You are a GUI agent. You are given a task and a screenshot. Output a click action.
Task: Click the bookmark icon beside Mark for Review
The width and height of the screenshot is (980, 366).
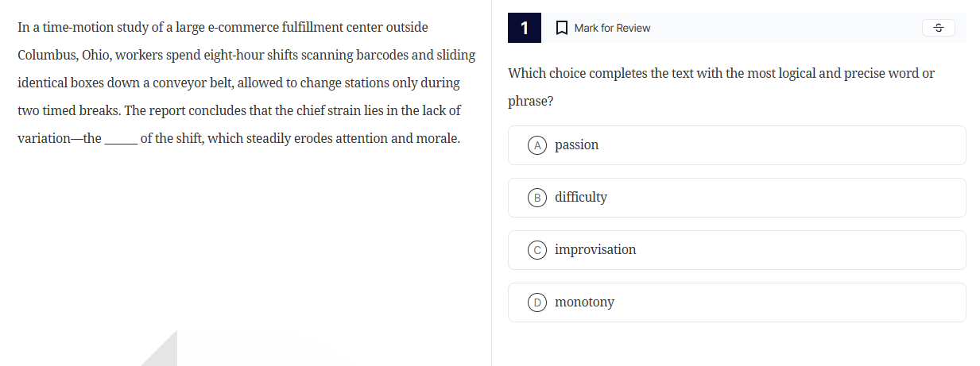click(x=561, y=28)
